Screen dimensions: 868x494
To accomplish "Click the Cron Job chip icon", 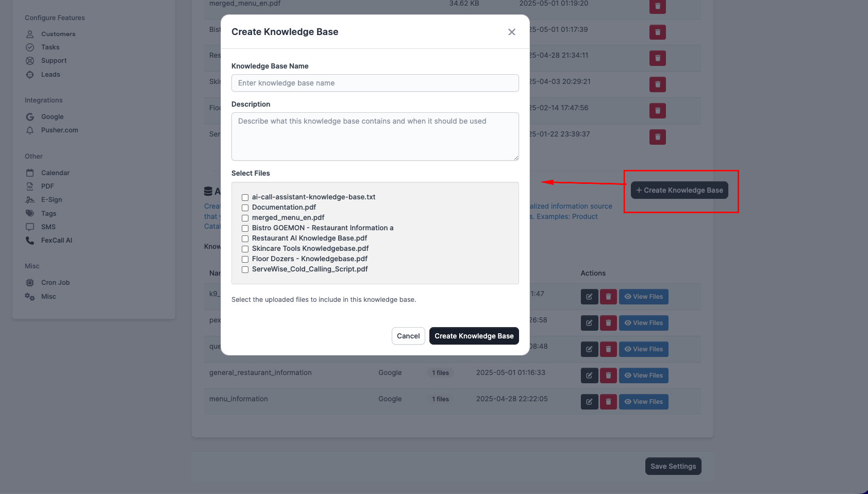I will pyautogui.click(x=30, y=283).
